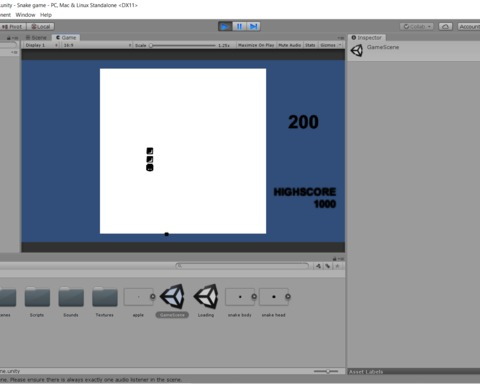Expand the snake body asset arrow
480x384 pixels.
(254, 297)
